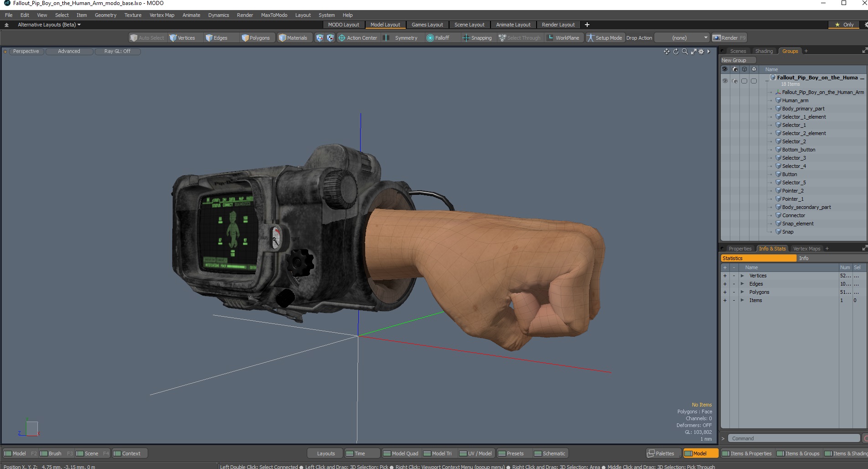
Task: Click the viewport maximize arrows icon
Action: (x=693, y=52)
